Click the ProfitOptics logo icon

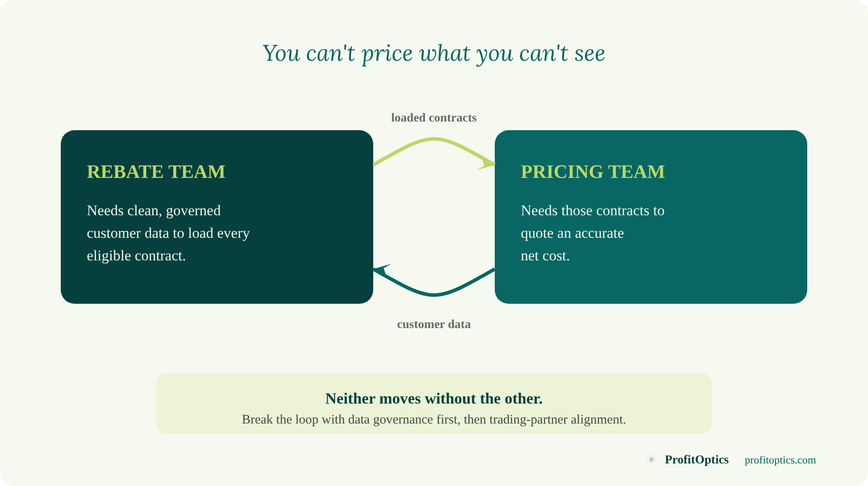(x=651, y=460)
